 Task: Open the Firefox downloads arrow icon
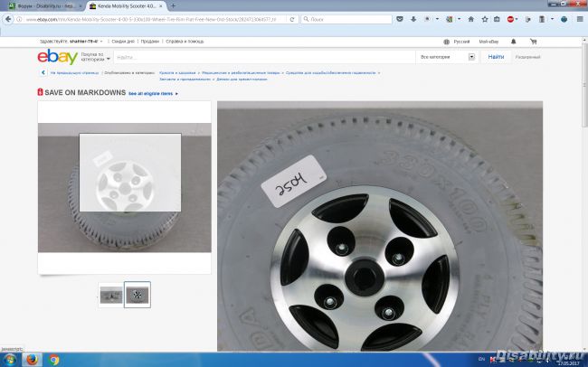(x=413, y=19)
